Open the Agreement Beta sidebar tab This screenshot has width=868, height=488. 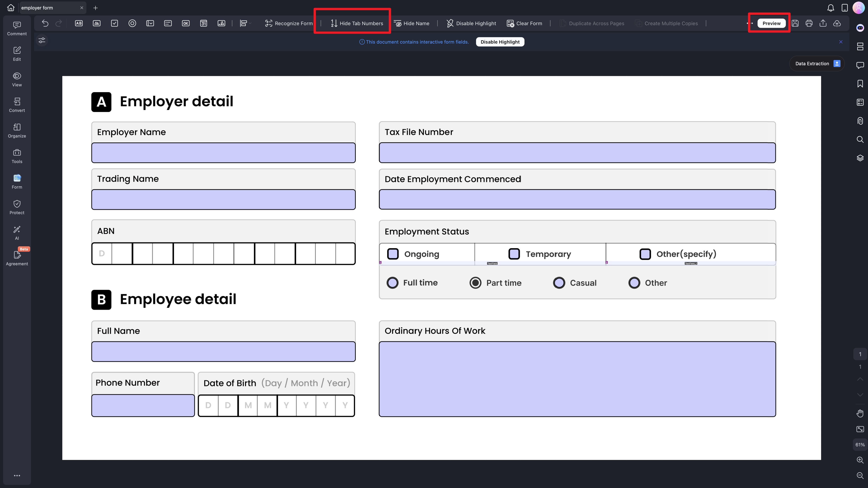click(x=17, y=258)
